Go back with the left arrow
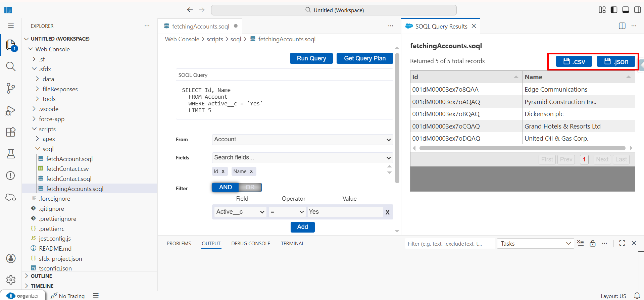 point(190,10)
